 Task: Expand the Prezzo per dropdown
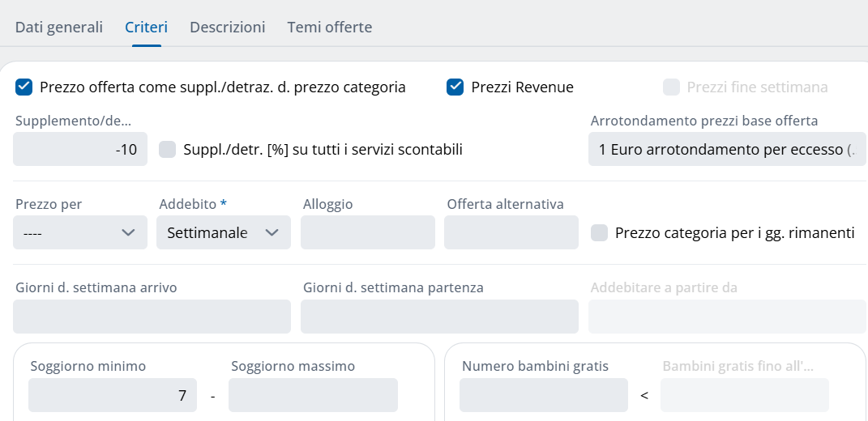(79, 232)
